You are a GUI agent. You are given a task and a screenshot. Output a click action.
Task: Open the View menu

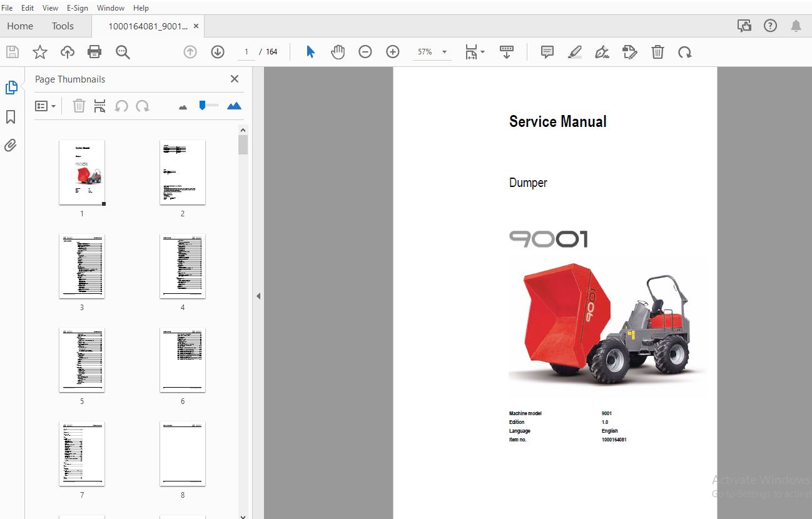pos(50,8)
